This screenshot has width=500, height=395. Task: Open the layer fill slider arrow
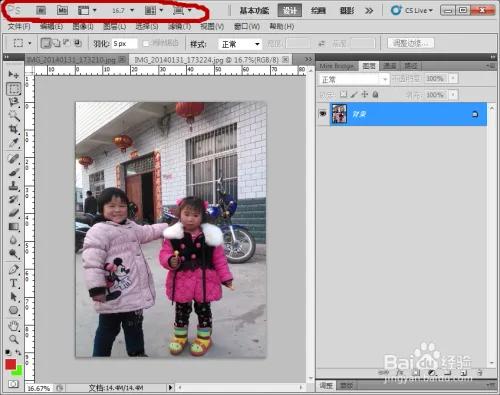pyautogui.click(x=453, y=95)
